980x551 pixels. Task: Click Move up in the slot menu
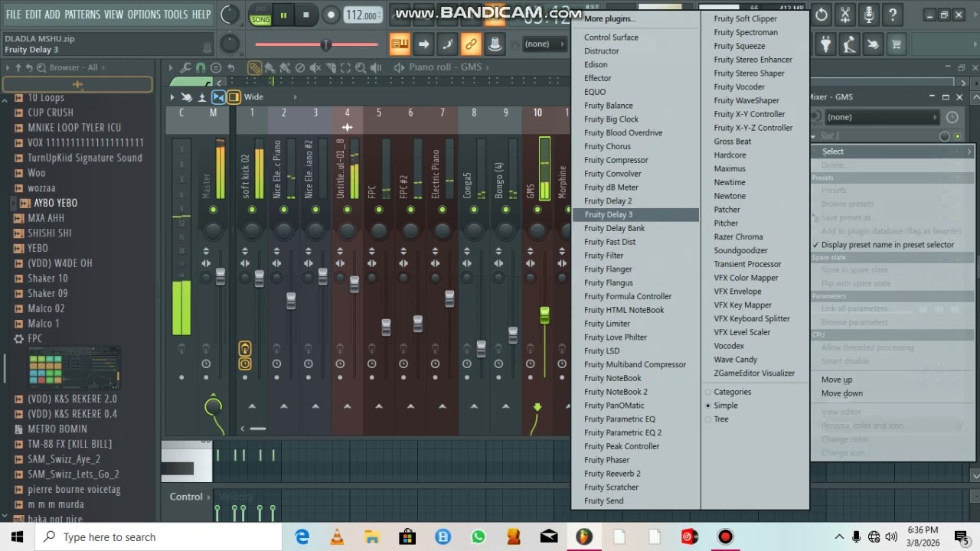click(837, 380)
